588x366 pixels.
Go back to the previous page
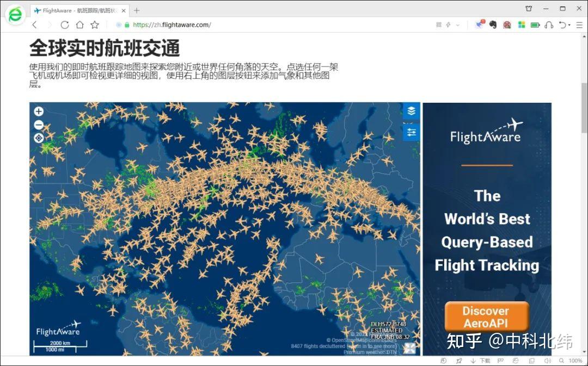point(34,24)
